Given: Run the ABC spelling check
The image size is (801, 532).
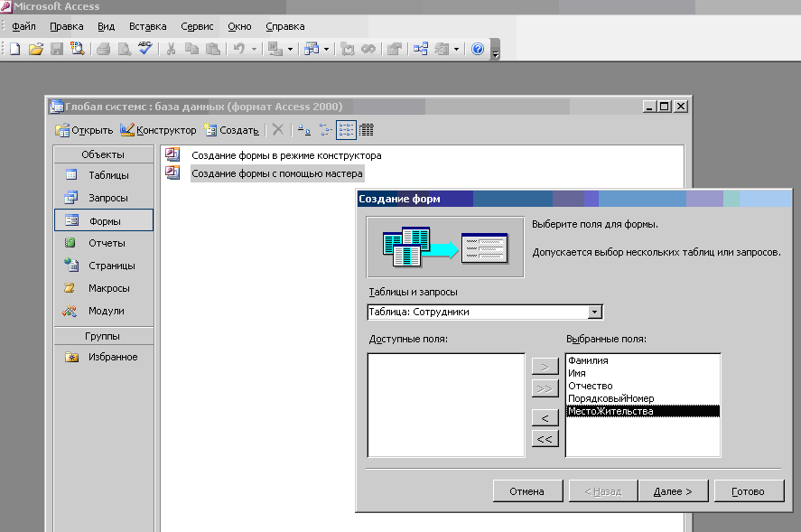Looking at the screenshot, I should 145,49.
